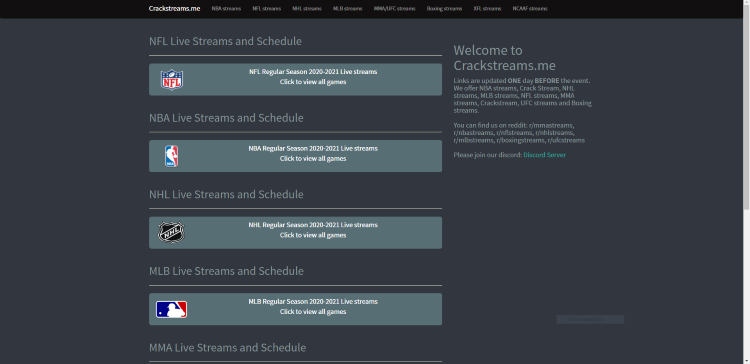Select Boxing streams in navigation bar
The height and width of the screenshot is (364, 750).
[x=444, y=9]
